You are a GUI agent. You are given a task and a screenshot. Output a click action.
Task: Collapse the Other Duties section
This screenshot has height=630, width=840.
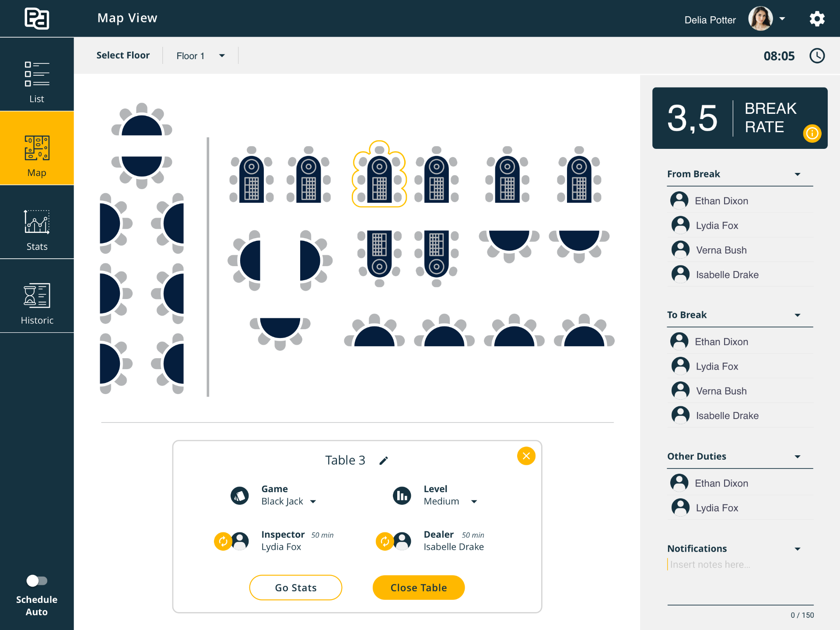coord(797,457)
